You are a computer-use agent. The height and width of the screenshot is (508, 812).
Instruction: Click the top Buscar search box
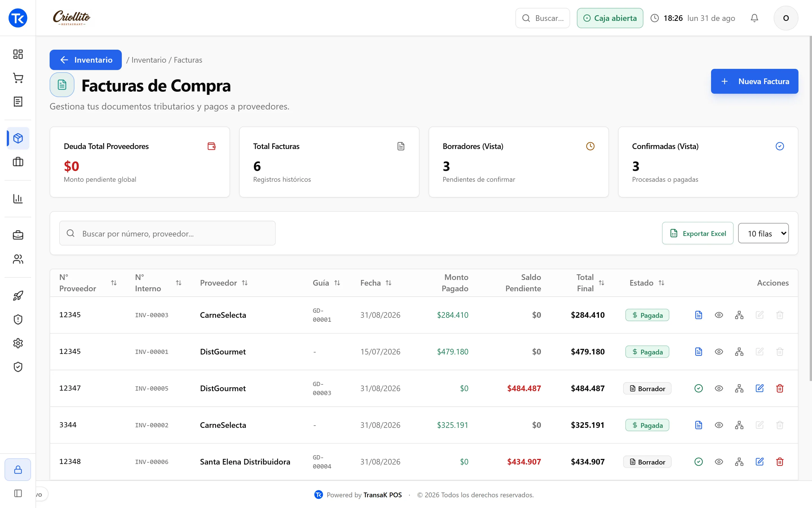pyautogui.click(x=542, y=18)
